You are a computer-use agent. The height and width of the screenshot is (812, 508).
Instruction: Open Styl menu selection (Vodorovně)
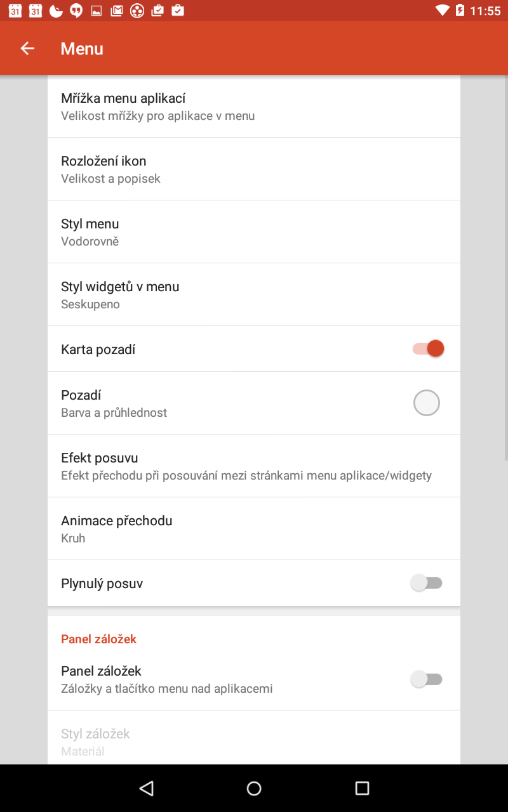(254, 232)
